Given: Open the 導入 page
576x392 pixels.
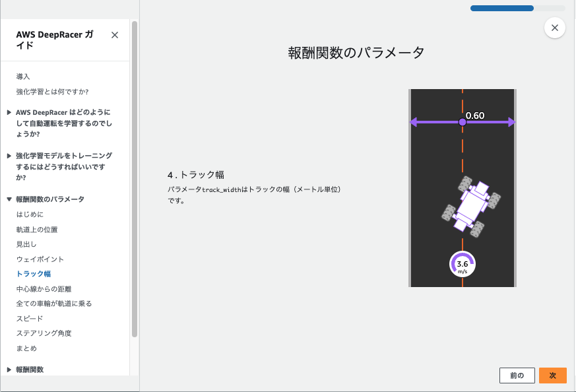Looking at the screenshot, I should point(23,76).
